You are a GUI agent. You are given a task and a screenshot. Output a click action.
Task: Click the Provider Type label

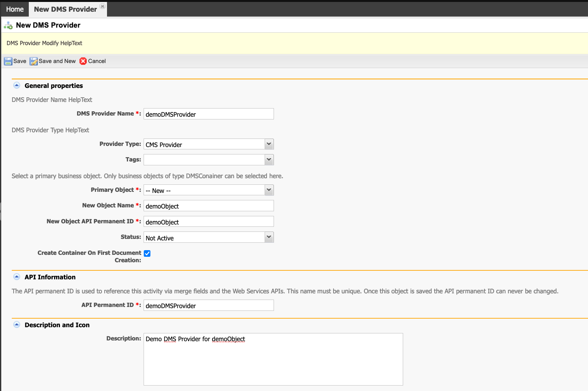point(120,144)
